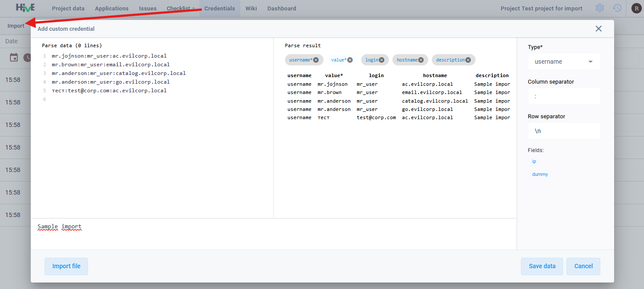Save the parsed credential data
The image size is (644, 289).
(x=542, y=266)
